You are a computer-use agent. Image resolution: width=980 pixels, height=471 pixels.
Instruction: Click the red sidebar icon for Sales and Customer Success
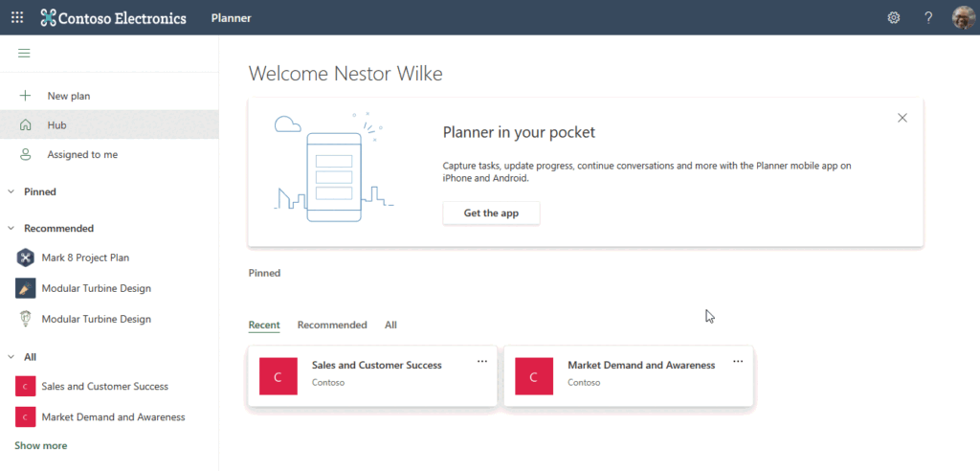pyautogui.click(x=25, y=387)
